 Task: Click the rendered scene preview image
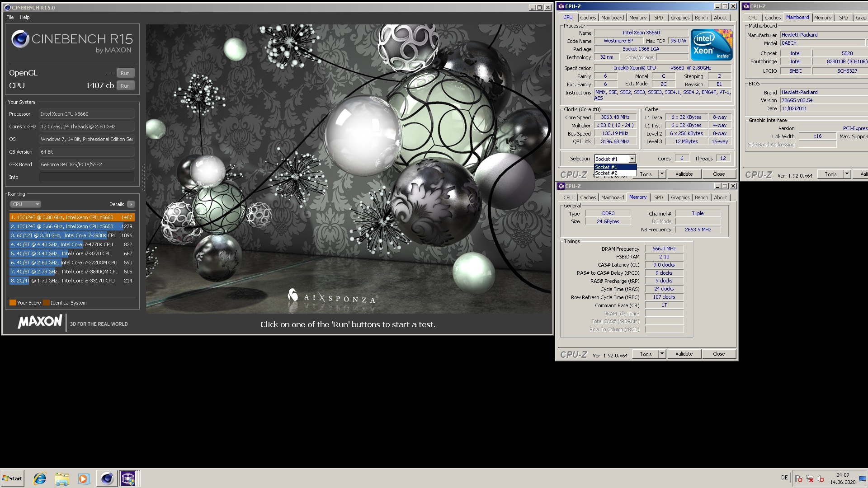(348, 169)
